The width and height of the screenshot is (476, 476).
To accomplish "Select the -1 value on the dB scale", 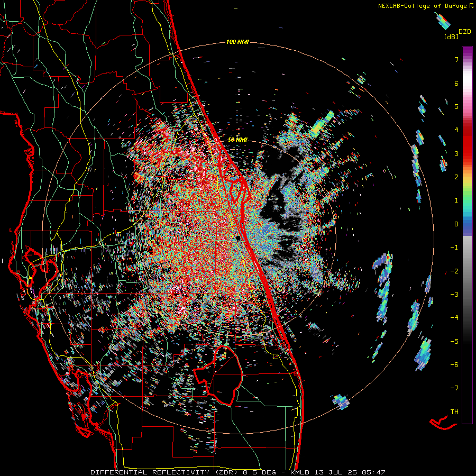I will pyautogui.click(x=454, y=248).
